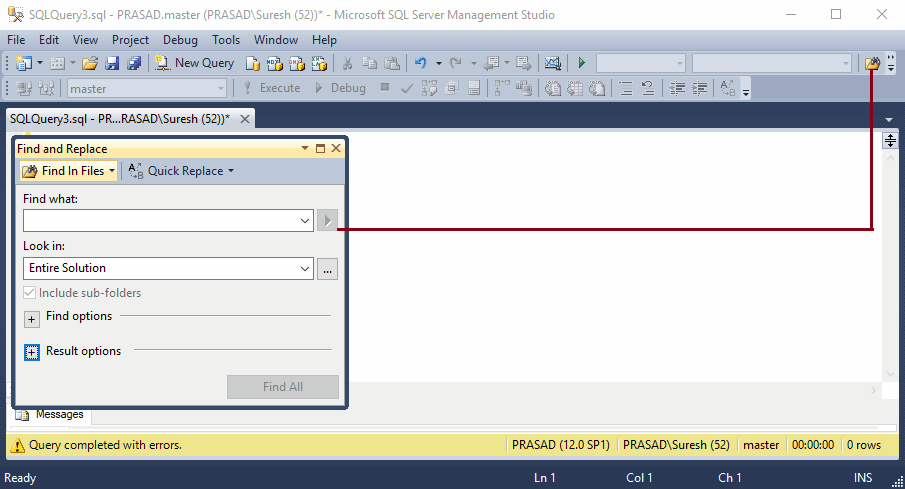Click the Find in Files toolbar icon
The width and height of the screenshot is (905, 489).
click(x=873, y=63)
